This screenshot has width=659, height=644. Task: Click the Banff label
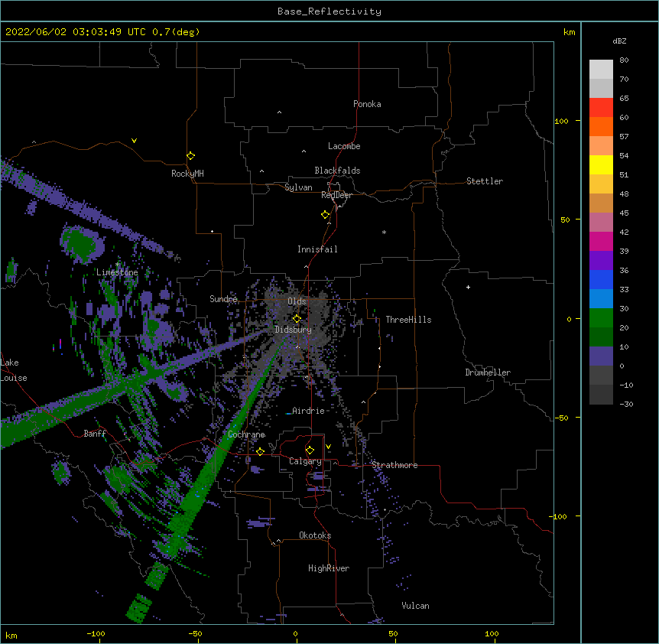click(95, 434)
